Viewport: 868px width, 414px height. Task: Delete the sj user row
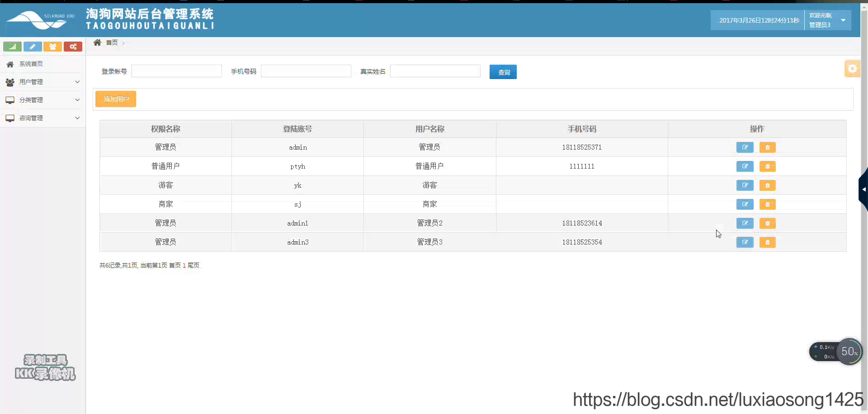(768, 204)
